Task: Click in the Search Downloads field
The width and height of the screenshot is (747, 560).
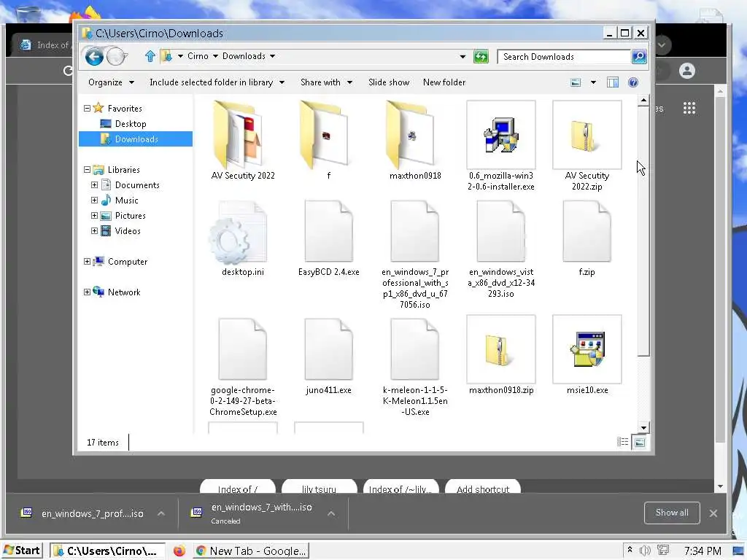Action: coord(564,57)
